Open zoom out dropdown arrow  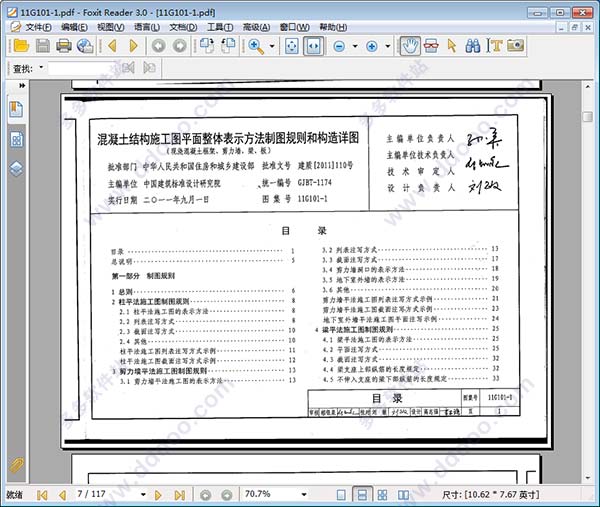point(355,46)
